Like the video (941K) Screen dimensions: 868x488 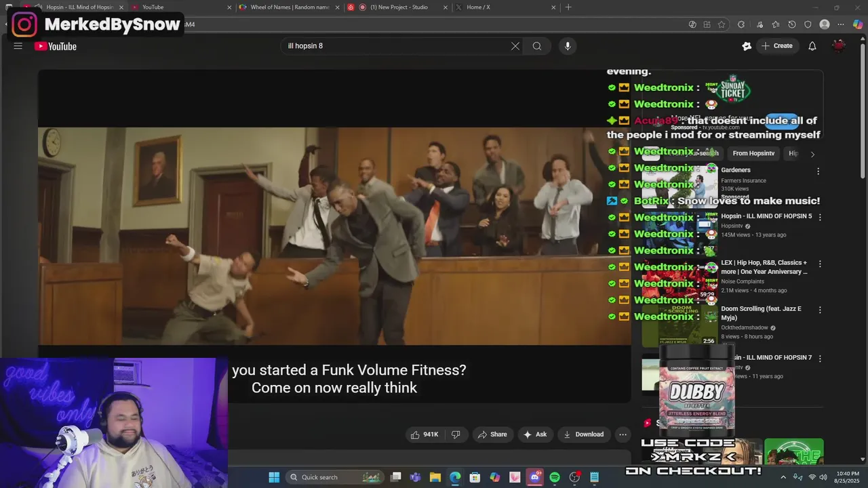click(x=425, y=434)
